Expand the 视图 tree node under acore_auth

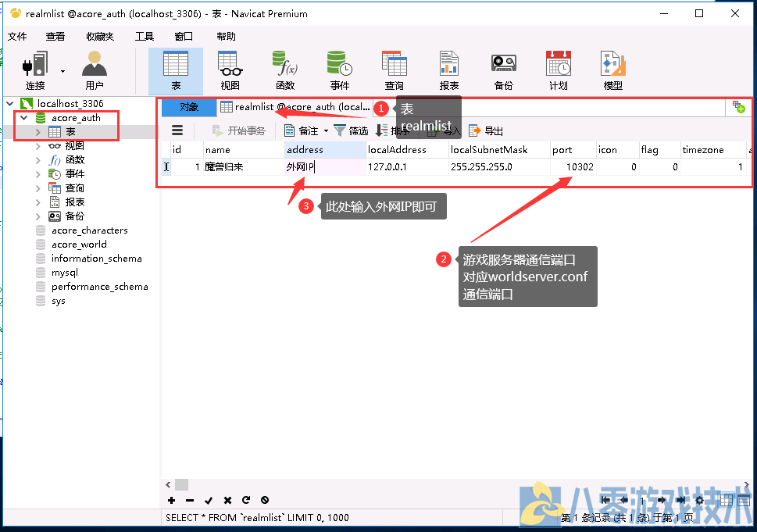tap(38, 146)
